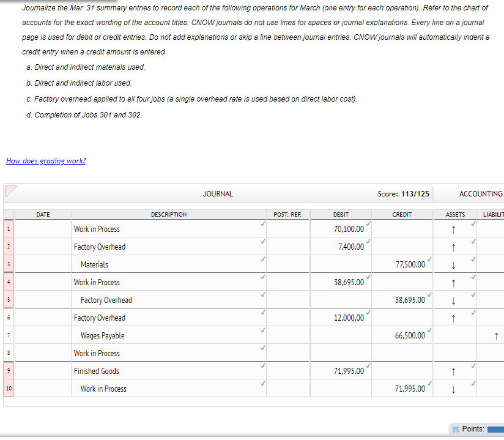Click the date cell in row 1
The width and height of the screenshot is (504, 440).
point(43,229)
